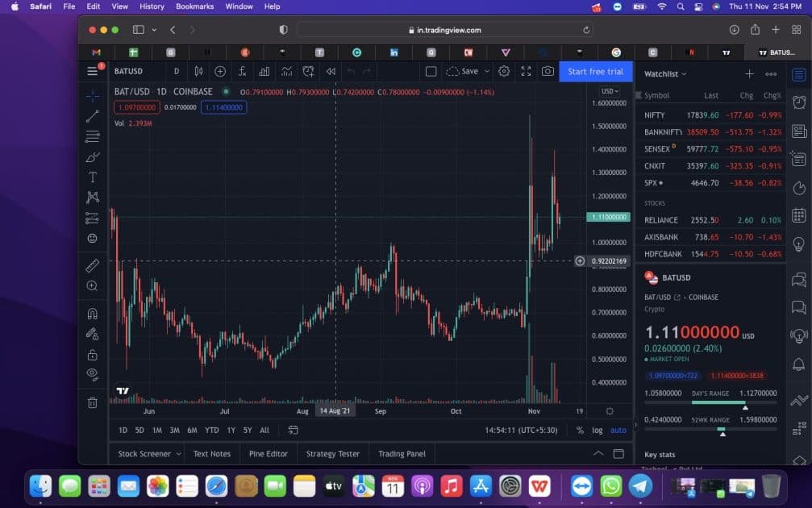Pick the Measure ruler tool
This screenshot has width=812, height=508.
(x=92, y=265)
